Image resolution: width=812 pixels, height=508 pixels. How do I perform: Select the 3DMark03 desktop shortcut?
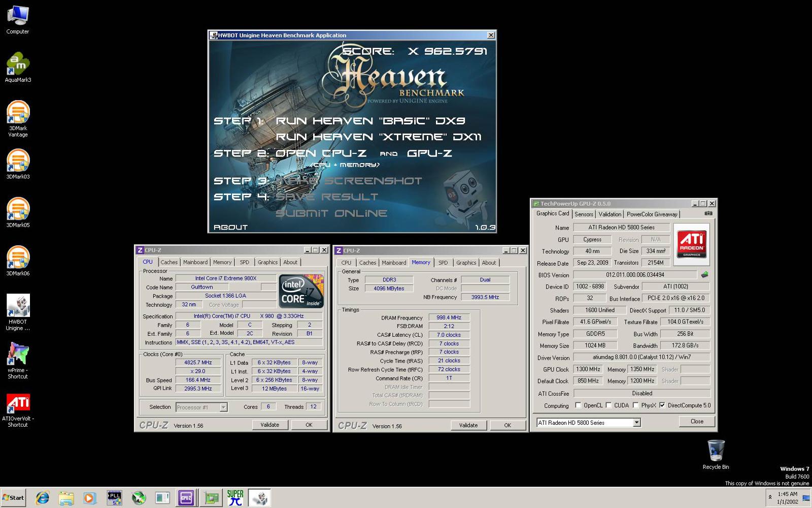pos(18,164)
